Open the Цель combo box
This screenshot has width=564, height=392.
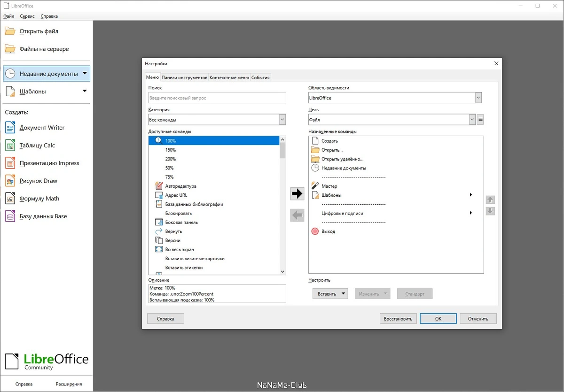click(392, 120)
